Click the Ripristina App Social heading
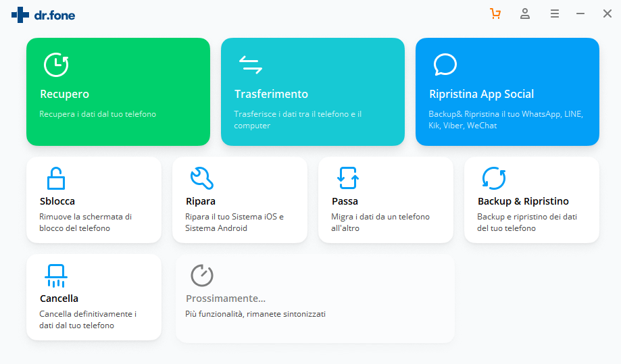 481,94
